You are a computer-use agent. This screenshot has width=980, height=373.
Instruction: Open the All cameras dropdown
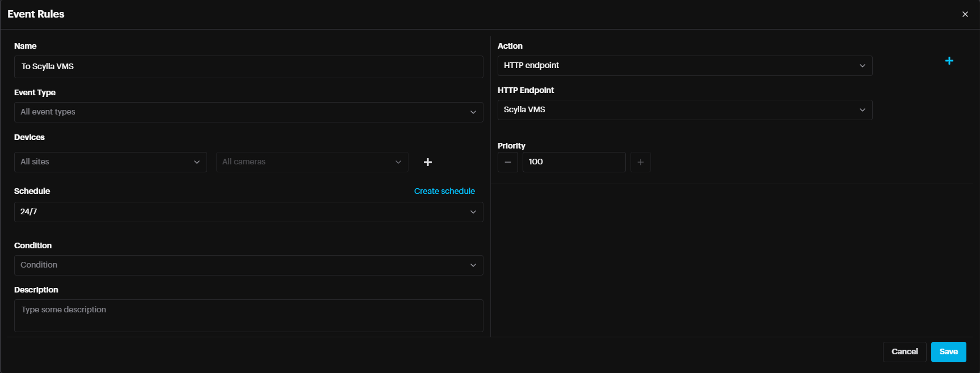[x=312, y=162]
